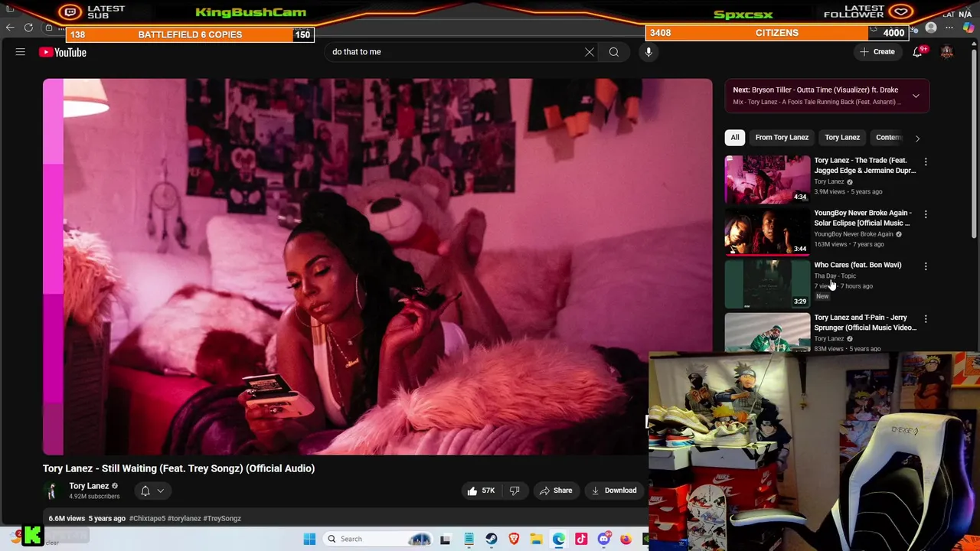The width and height of the screenshot is (980, 551).
Task: Open 'Jerry Sprunger' video thumbnail
Action: click(x=767, y=332)
